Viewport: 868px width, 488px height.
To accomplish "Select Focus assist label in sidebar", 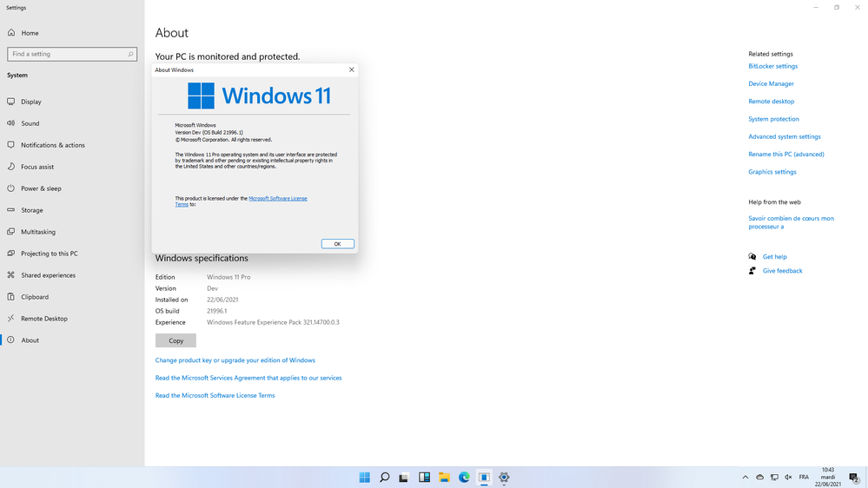I will pos(37,167).
